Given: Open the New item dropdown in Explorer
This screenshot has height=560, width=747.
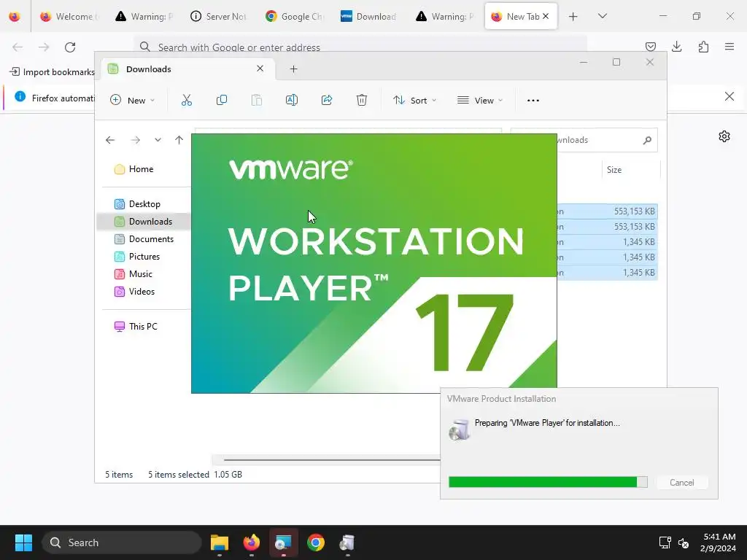Looking at the screenshot, I should 133,101.
